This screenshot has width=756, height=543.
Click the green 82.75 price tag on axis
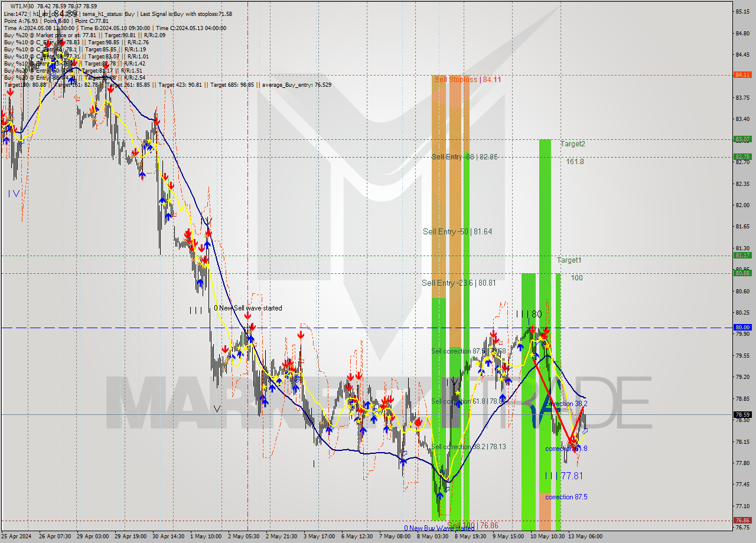(x=742, y=156)
